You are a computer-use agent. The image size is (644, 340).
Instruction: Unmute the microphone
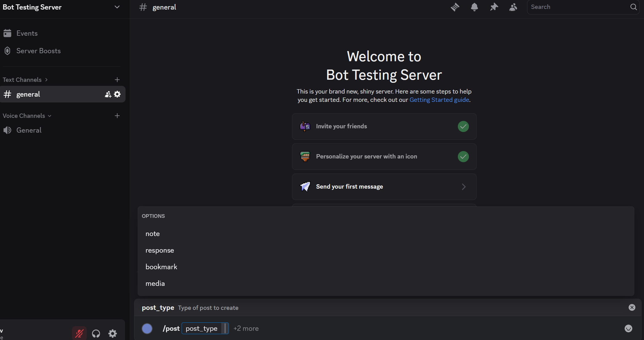tap(79, 333)
